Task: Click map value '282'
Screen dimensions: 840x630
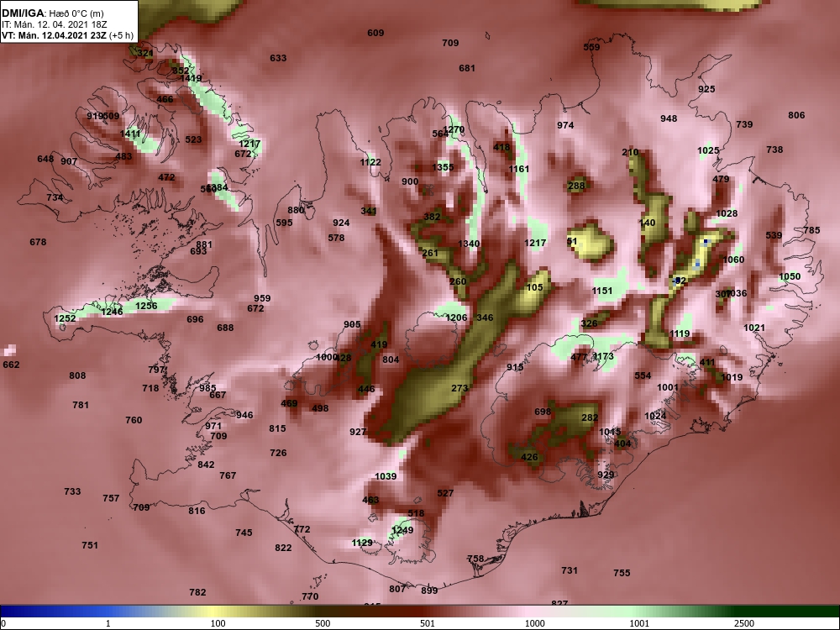Action: pyautogui.click(x=590, y=417)
